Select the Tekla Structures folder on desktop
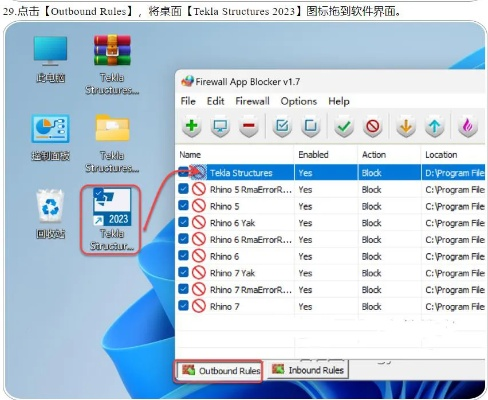The height and width of the screenshot is (400, 488). point(112,143)
